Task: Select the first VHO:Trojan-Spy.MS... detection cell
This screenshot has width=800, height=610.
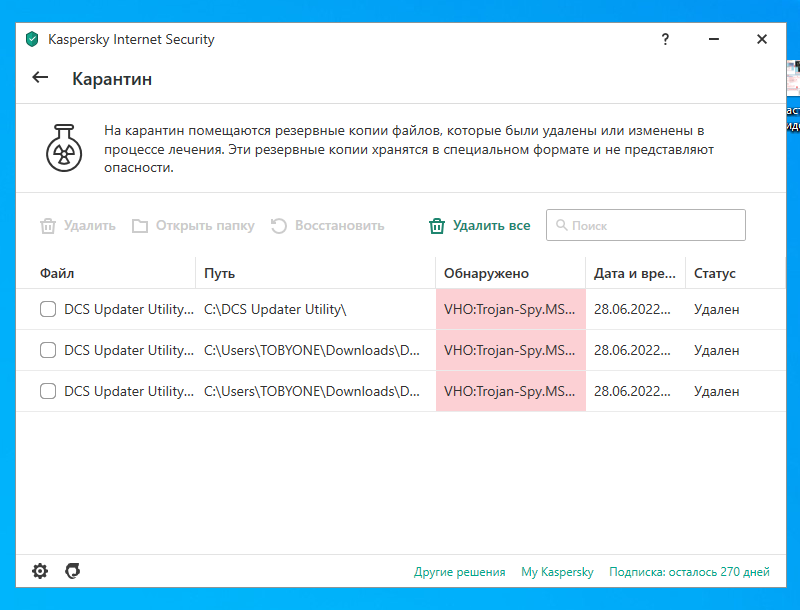Action: coord(511,309)
